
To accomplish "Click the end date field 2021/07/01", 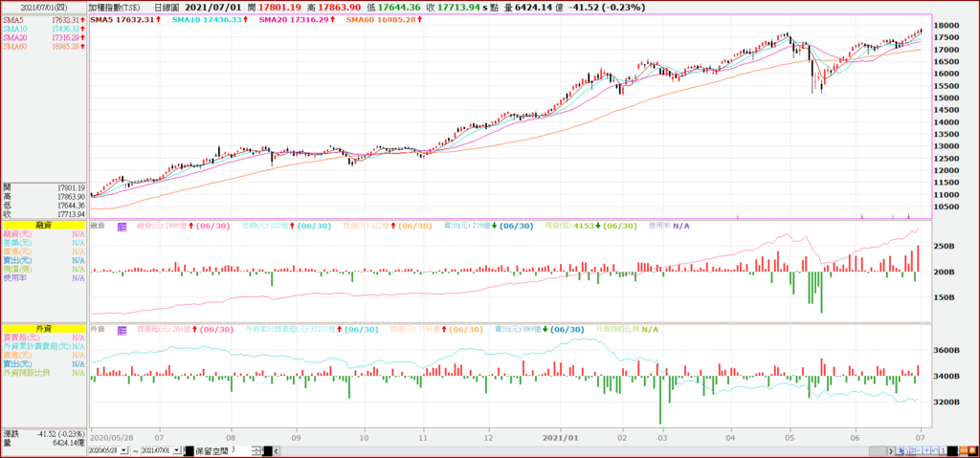I will tap(157, 450).
